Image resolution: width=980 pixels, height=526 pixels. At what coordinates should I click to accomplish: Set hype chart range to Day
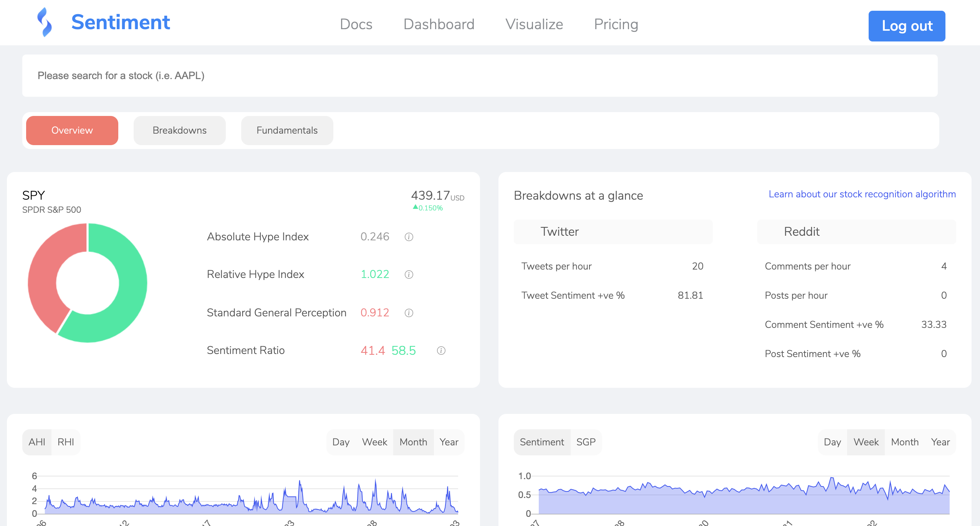pos(341,442)
